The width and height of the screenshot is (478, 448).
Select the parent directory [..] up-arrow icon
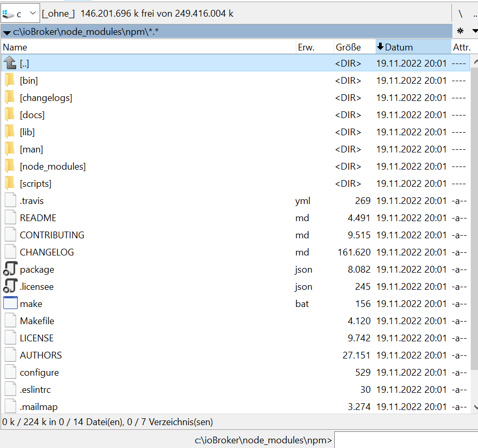(x=10, y=63)
